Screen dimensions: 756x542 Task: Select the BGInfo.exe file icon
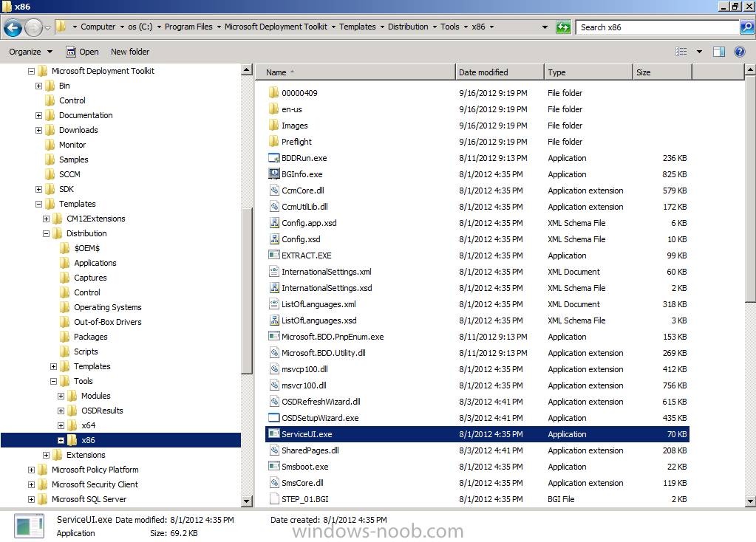[274, 174]
